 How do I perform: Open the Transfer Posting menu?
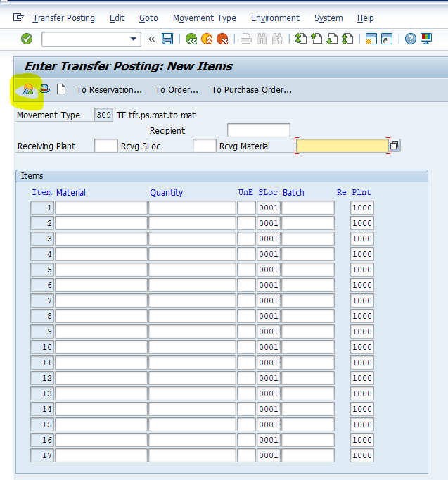pos(63,18)
